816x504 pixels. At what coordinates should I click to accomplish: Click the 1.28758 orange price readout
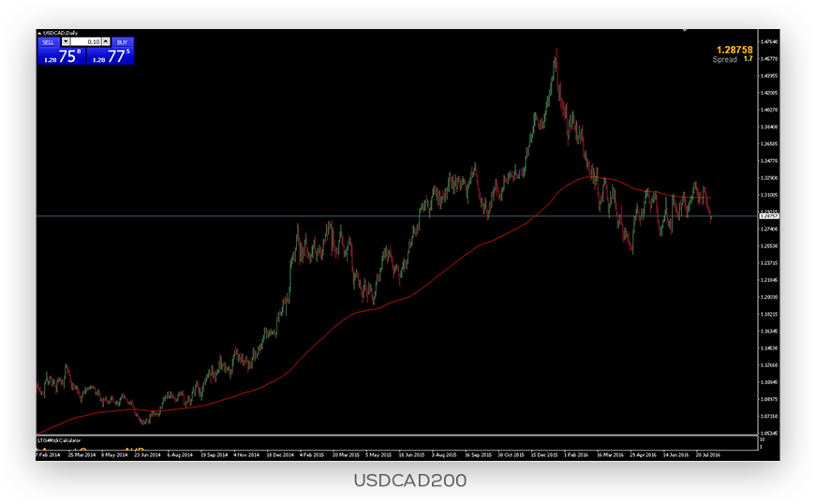(x=734, y=47)
